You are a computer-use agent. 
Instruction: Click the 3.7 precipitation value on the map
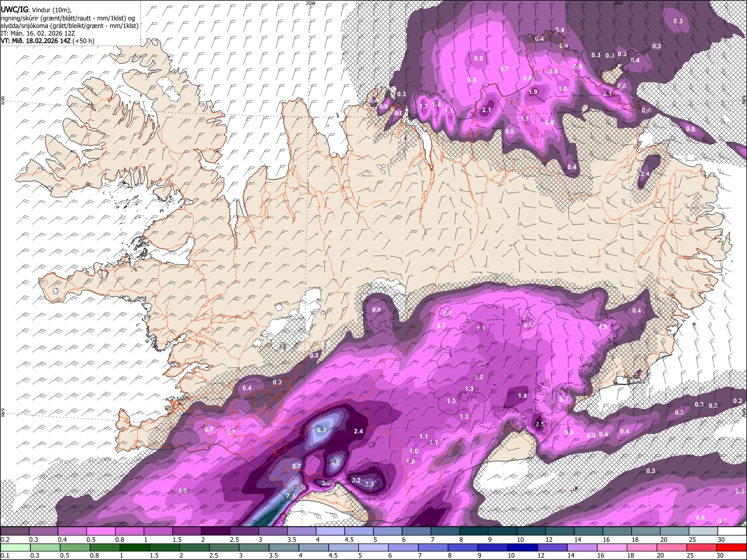[296, 466]
